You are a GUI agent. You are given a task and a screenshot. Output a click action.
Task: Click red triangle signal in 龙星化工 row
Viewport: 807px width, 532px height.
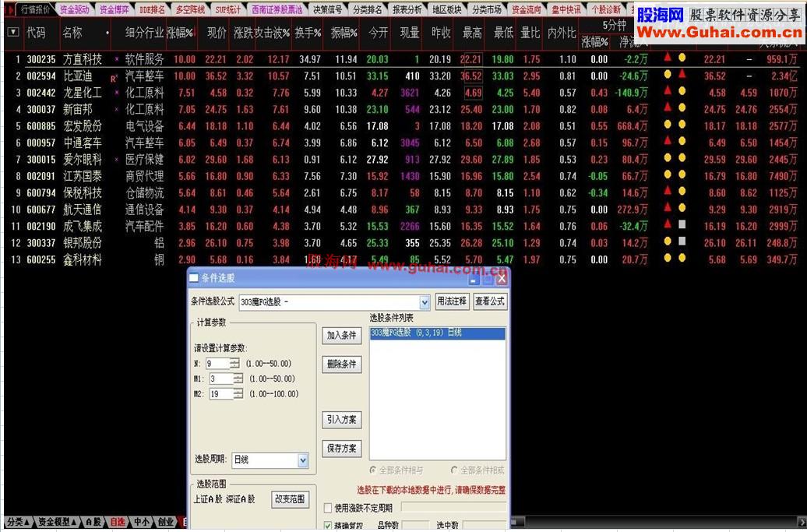668,90
